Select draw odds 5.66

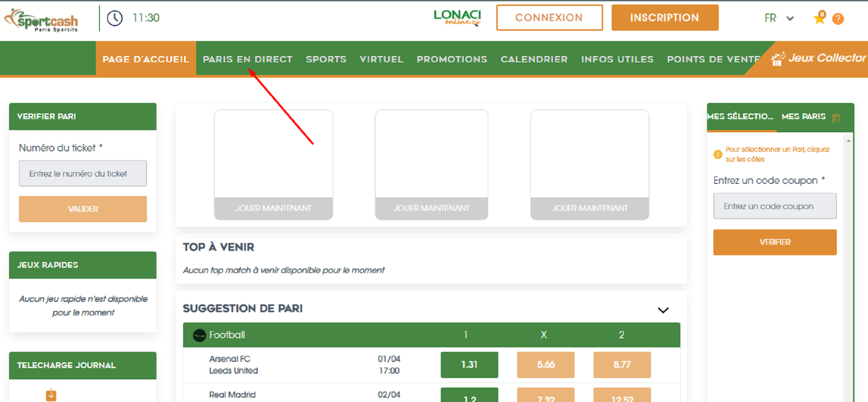[546, 365]
